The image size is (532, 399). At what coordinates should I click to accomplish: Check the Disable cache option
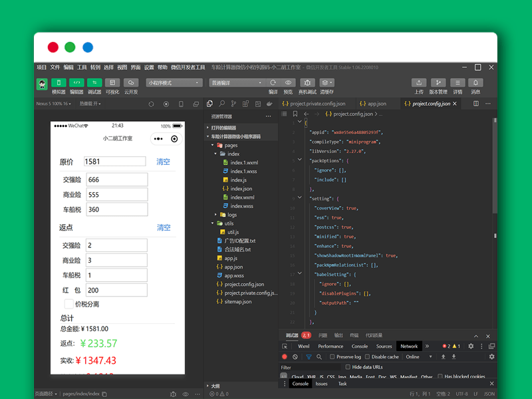click(366, 356)
